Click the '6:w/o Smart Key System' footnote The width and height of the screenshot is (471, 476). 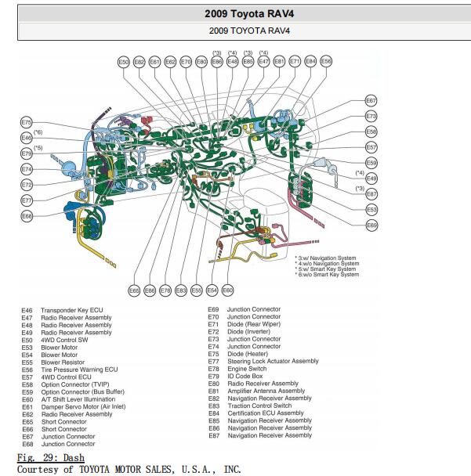(x=327, y=275)
